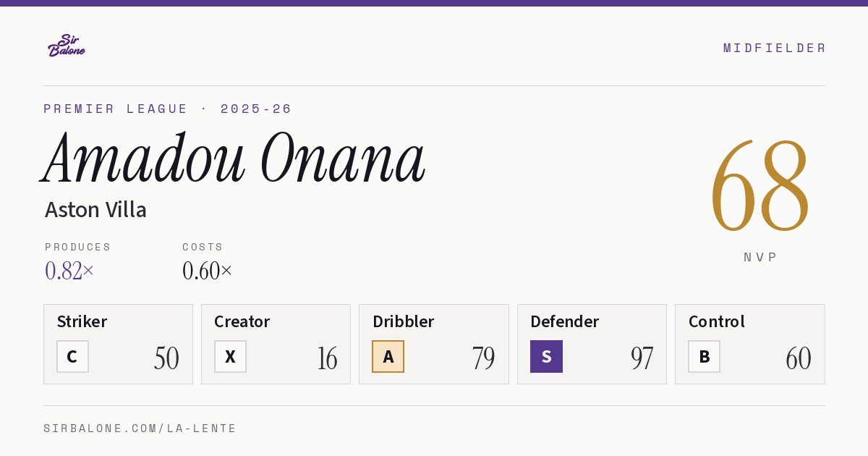Viewport: 868px width, 456px height.
Task: Open the Control stat card
Action: (x=749, y=344)
